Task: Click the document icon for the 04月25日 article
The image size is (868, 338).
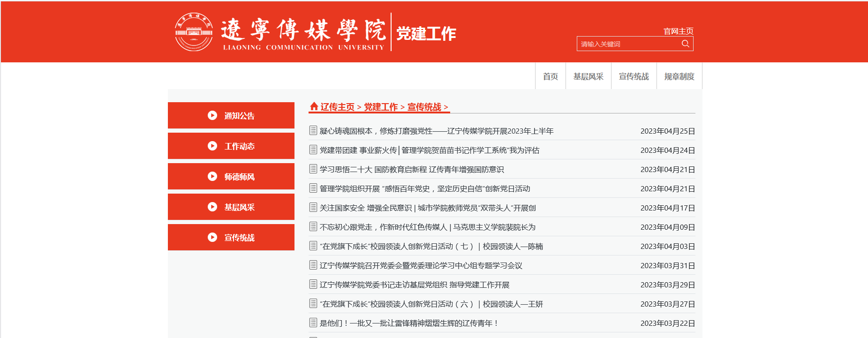Action: (x=313, y=130)
